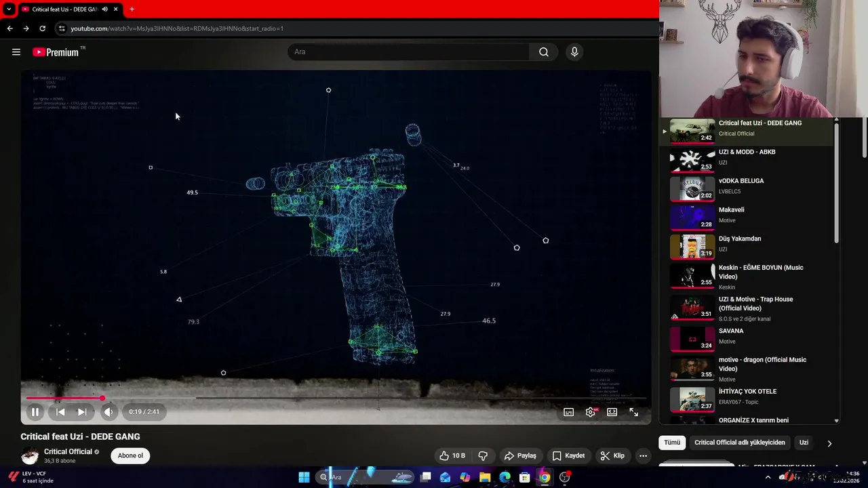This screenshot has width=868, height=488.
Task: Skip to the next video in the player
Action: [x=81, y=411]
